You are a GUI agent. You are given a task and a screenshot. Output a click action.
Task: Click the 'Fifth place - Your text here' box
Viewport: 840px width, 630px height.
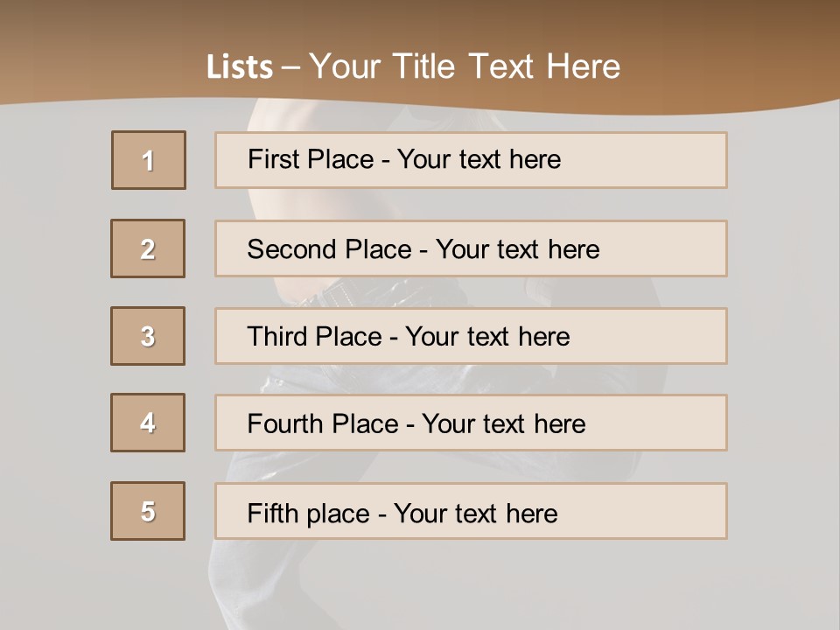(471, 511)
